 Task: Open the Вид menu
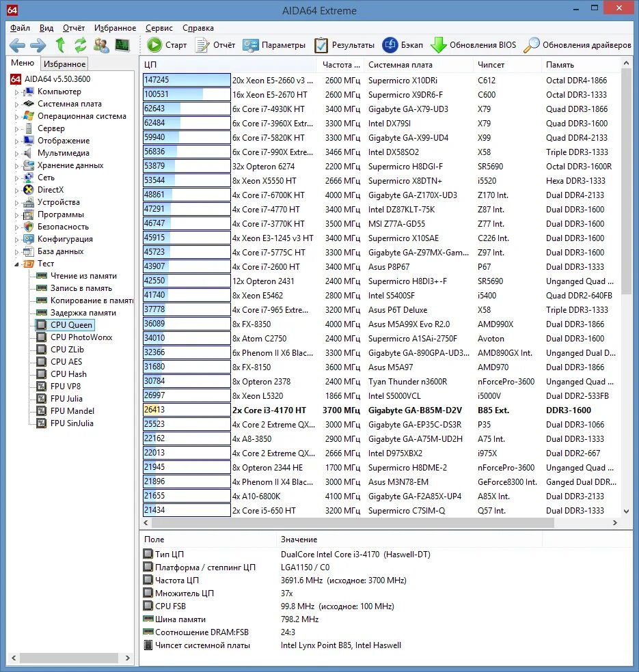pos(46,28)
